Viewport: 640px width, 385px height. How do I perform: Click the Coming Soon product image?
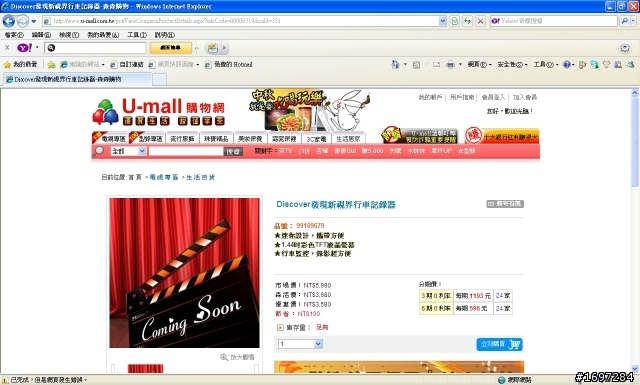tap(184, 273)
